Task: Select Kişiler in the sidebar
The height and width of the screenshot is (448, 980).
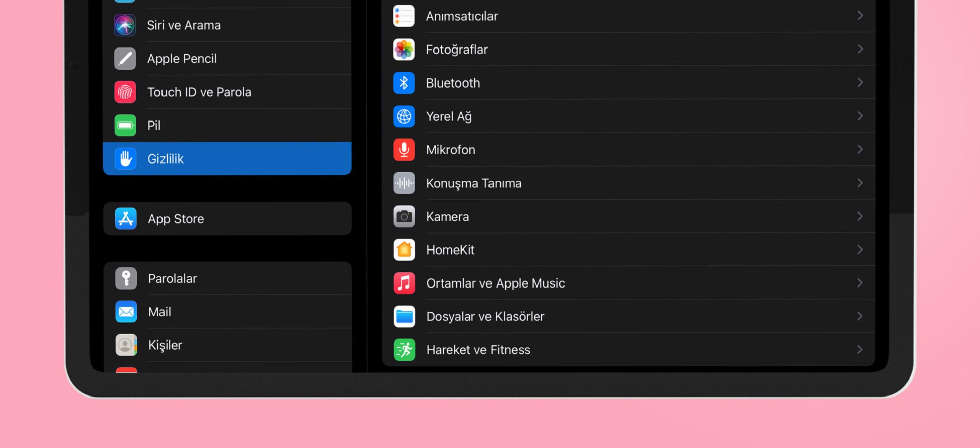Action: point(227,345)
